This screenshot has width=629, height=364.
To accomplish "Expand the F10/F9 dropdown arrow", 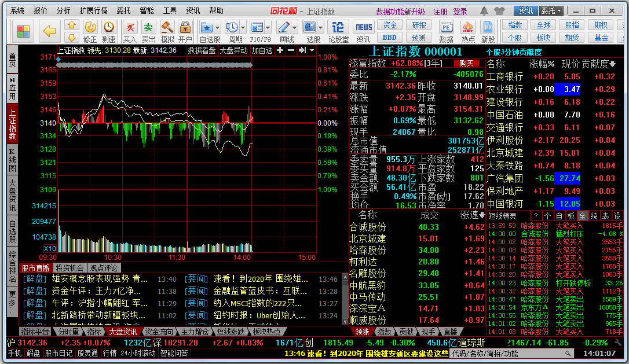I will click(268, 28).
